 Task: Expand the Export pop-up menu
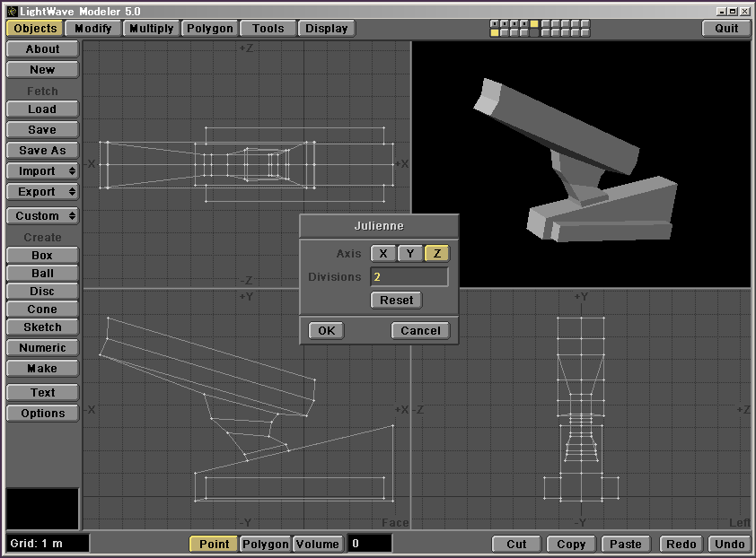point(42,192)
